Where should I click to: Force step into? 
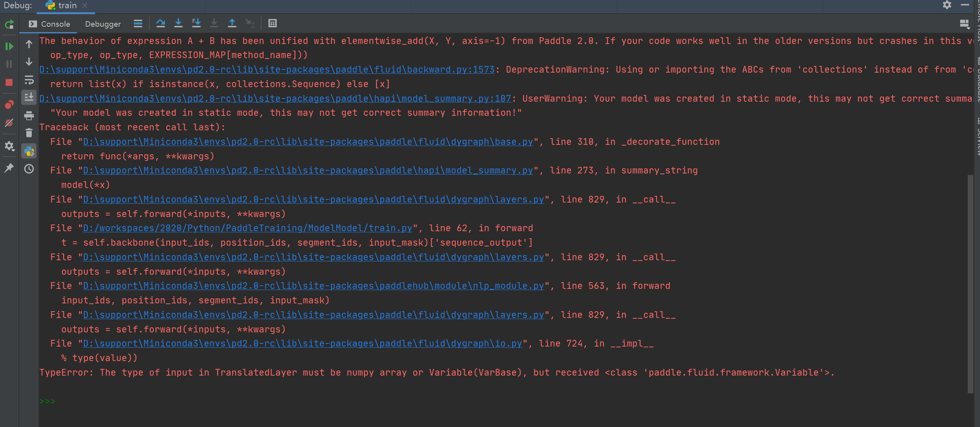click(214, 24)
